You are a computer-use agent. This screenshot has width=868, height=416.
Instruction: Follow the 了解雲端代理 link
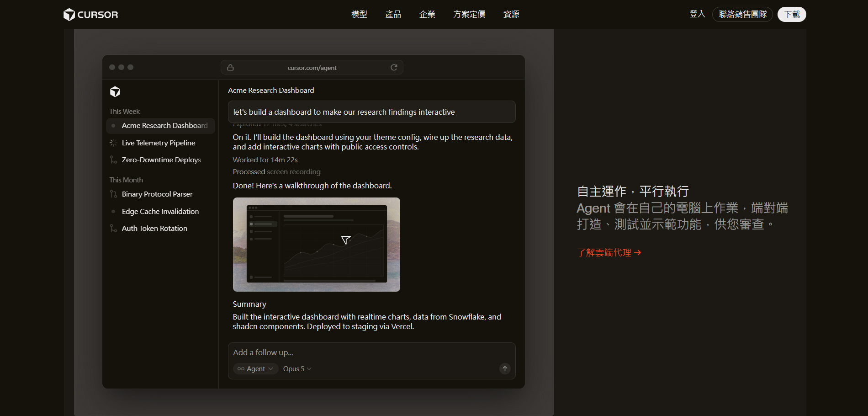[609, 252]
